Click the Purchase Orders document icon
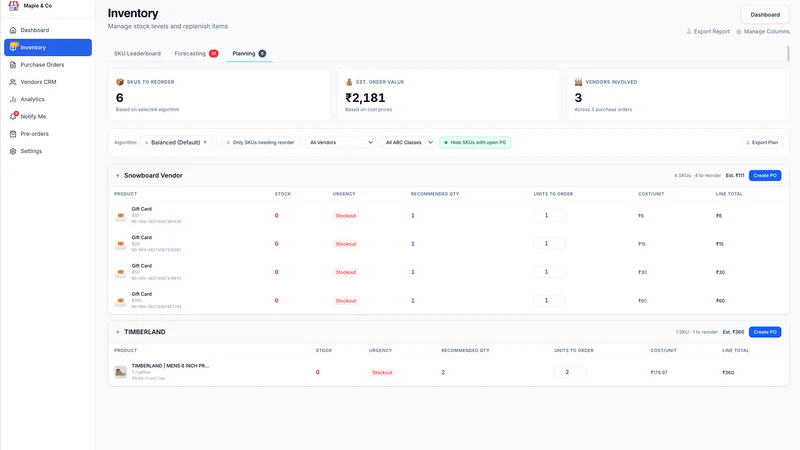Image resolution: width=800 pixels, height=450 pixels. click(13, 65)
